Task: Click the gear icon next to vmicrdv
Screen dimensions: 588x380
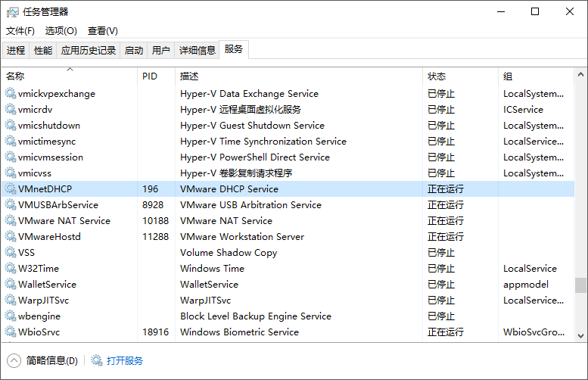Action: point(11,109)
